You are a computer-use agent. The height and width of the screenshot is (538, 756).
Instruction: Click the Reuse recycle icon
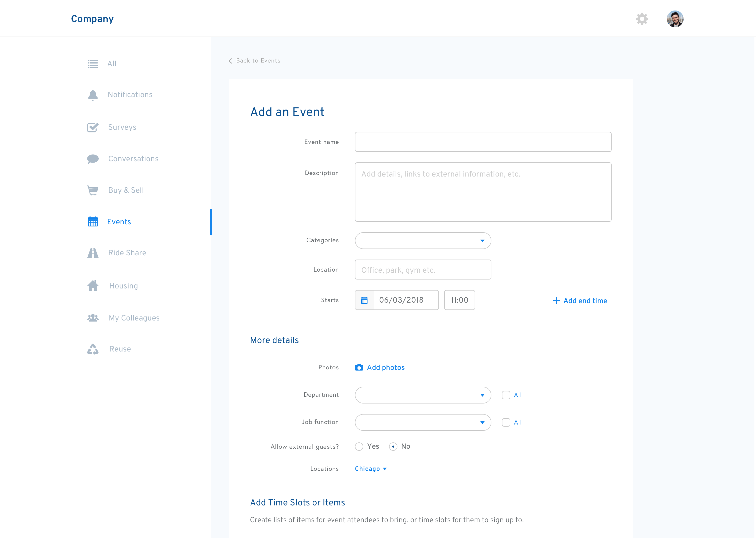[x=93, y=349]
